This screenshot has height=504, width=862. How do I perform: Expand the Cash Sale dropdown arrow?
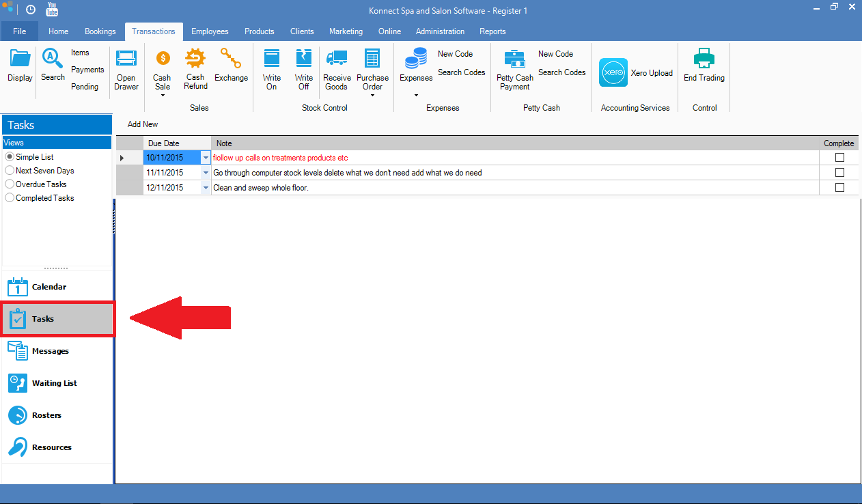point(163,96)
